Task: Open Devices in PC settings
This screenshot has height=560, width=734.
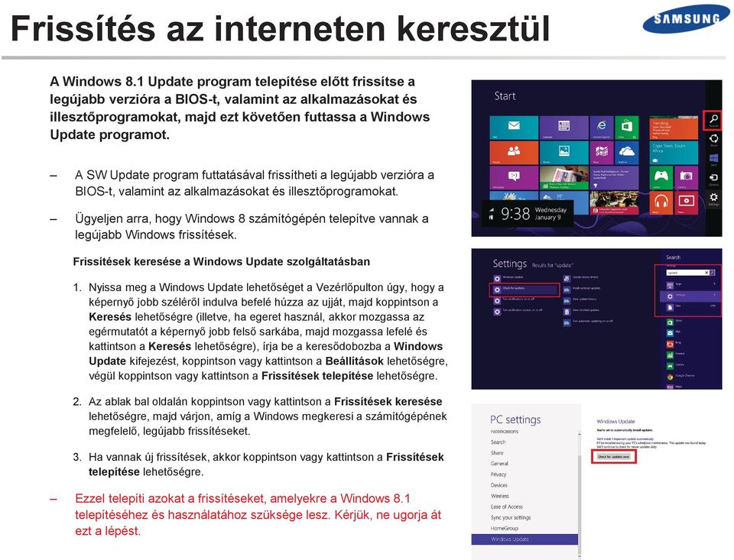Action: tap(499, 485)
